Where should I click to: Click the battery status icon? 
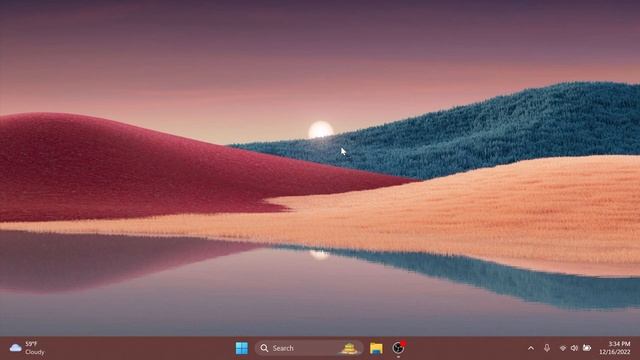(x=587, y=348)
